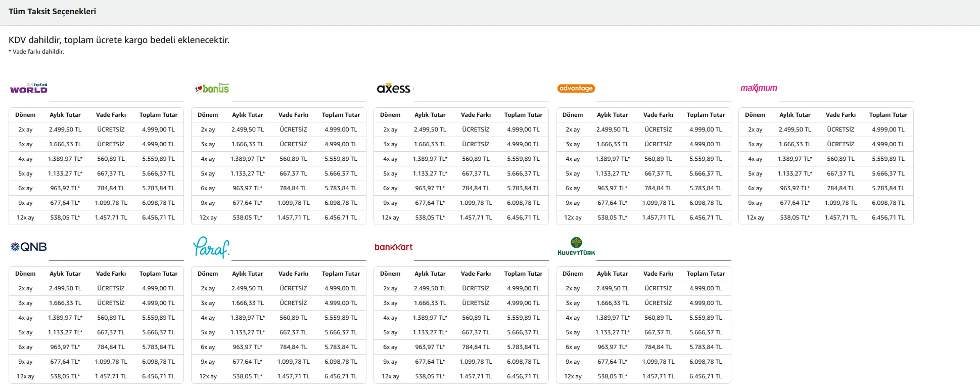Click Aylık Tutar header in Paraf table
This screenshot has height=391, width=980.
248,274
